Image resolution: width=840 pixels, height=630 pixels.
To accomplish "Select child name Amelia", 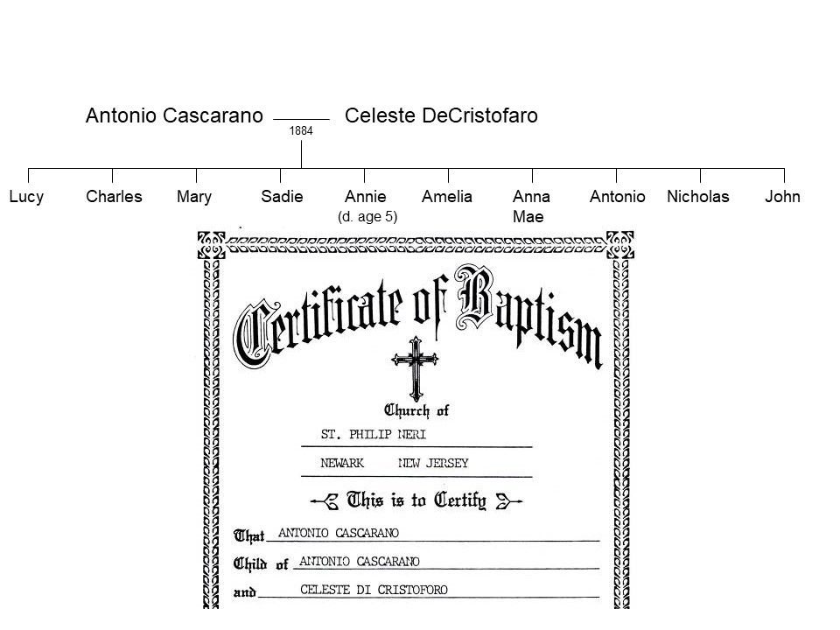I will (x=447, y=197).
